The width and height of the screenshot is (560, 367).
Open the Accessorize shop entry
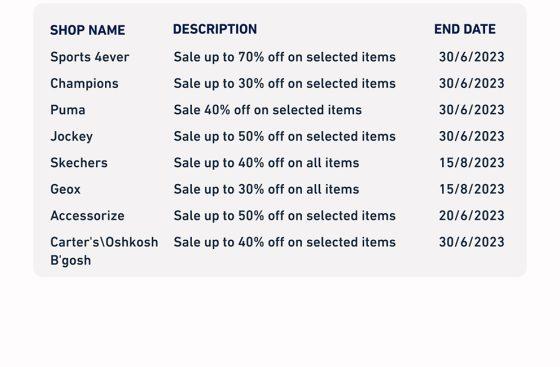click(87, 216)
